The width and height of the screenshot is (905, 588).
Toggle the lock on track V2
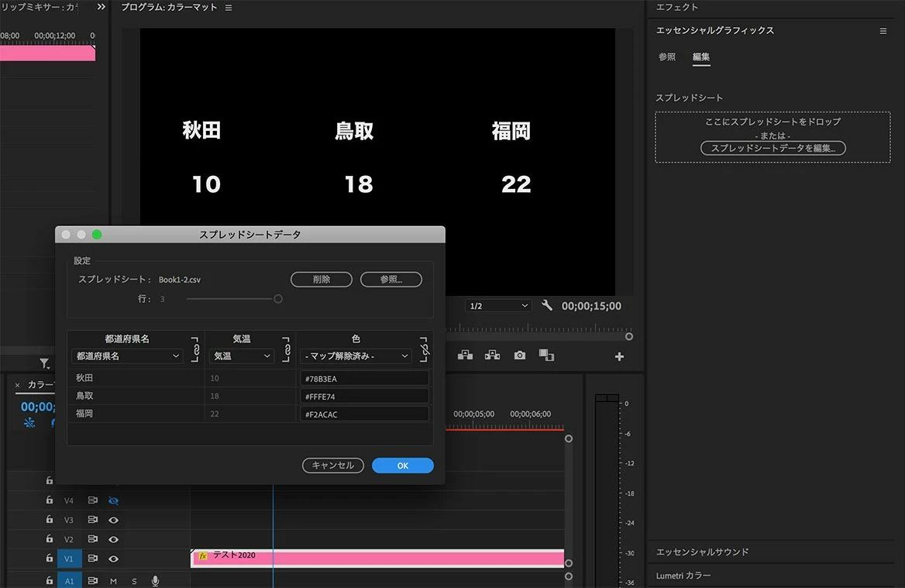tap(50, 538)
